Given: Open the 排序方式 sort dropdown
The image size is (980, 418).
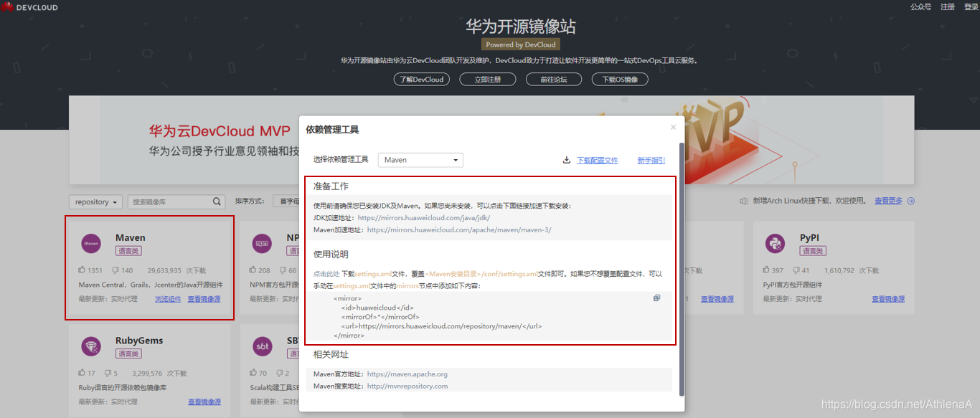Looking at the screenshot, I should click(x=286, y=201).
